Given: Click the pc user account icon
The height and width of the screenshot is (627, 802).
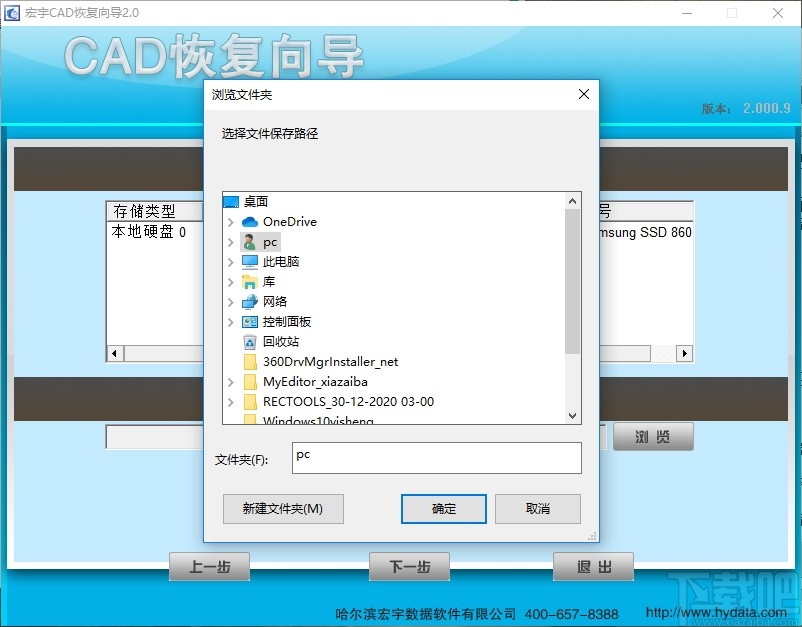Looking at the screenshot, I should (250, 242).
